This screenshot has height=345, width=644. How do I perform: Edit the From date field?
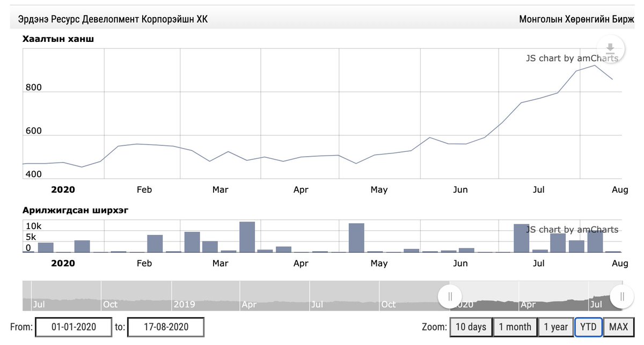[74, 327]
